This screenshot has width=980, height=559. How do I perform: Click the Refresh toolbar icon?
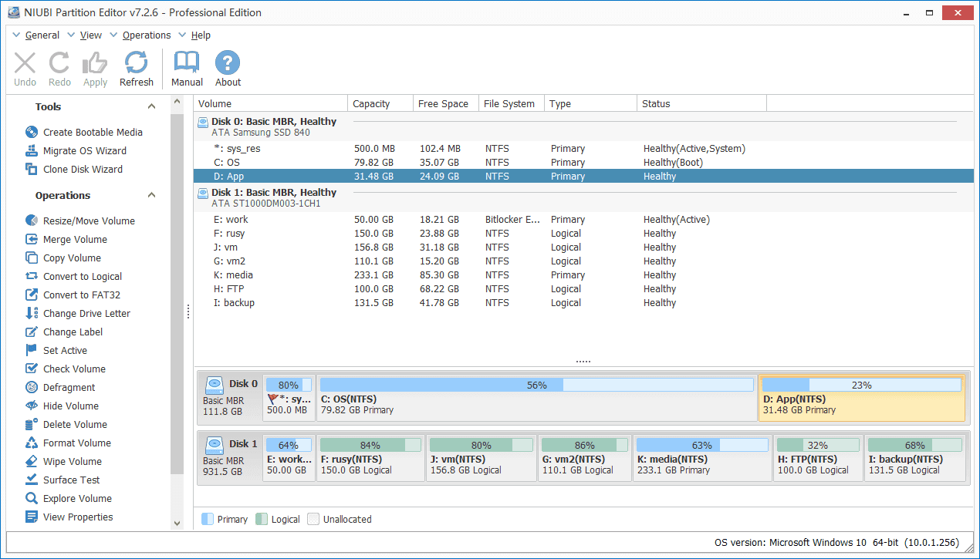click(x=137, y=63)
